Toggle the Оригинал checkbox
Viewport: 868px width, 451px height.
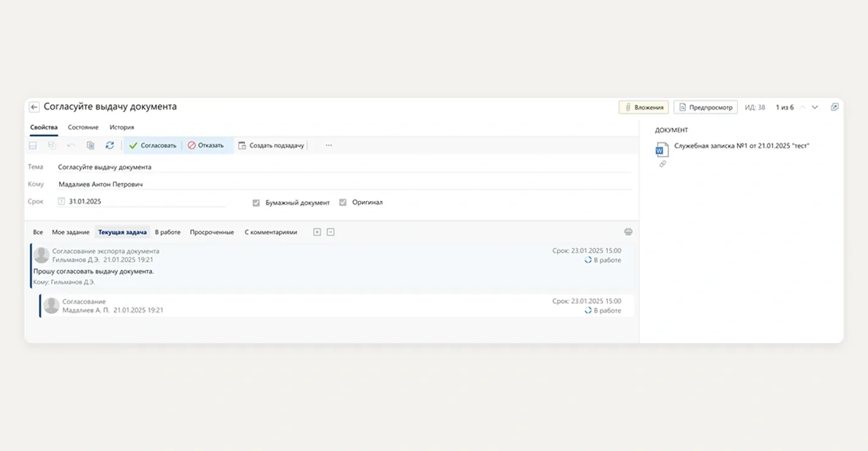point(343,203)
